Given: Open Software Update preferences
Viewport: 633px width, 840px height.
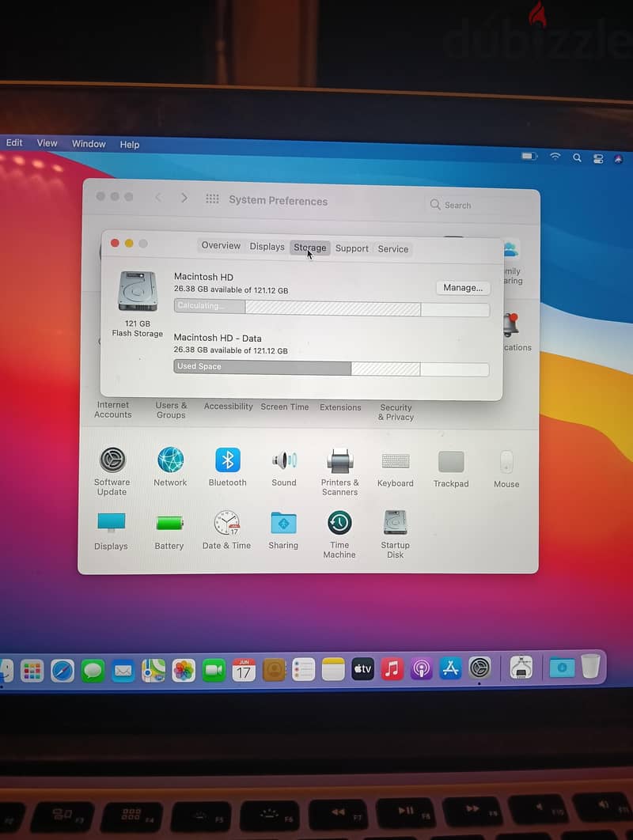Looking at the screenshot, I should pyautogui.click(x=112, y=460).
